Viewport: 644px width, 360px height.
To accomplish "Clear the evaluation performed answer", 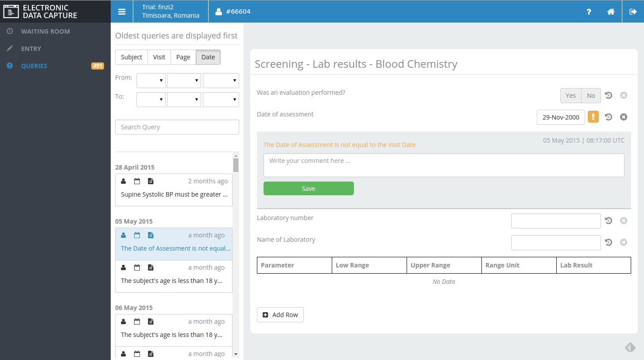I will pos(624,95).
